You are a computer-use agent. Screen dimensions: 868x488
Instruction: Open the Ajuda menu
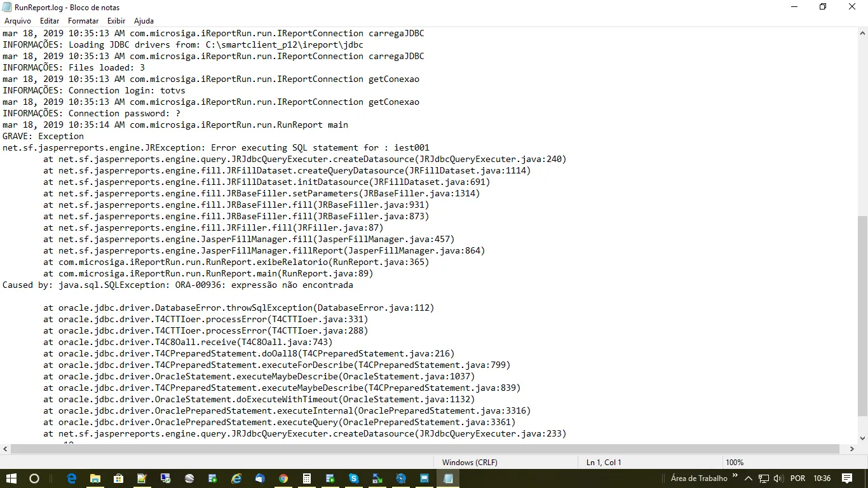[144, 21]
